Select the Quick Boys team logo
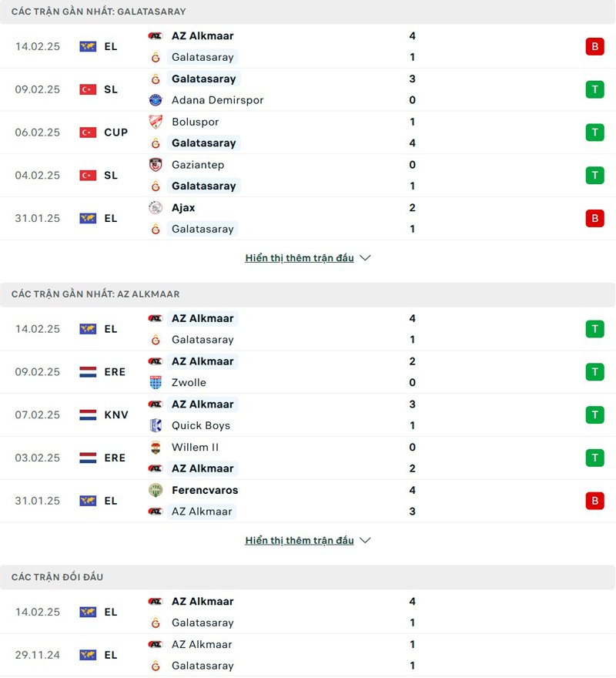 (157, 425)
